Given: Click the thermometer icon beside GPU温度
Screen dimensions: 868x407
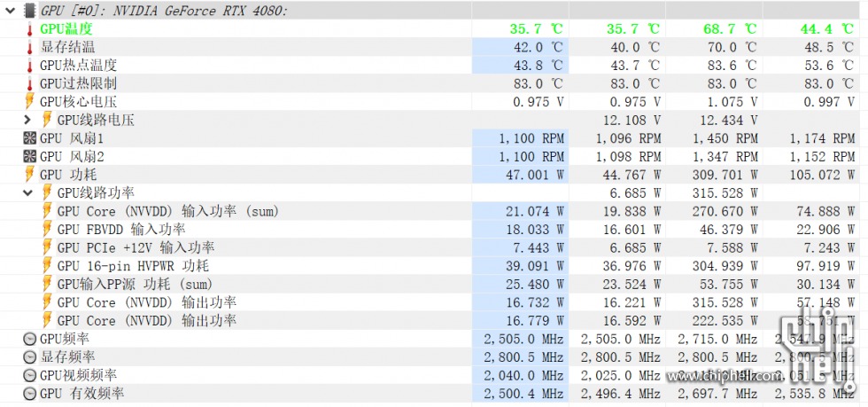Looking at the screenshot, I should point(29,29).
